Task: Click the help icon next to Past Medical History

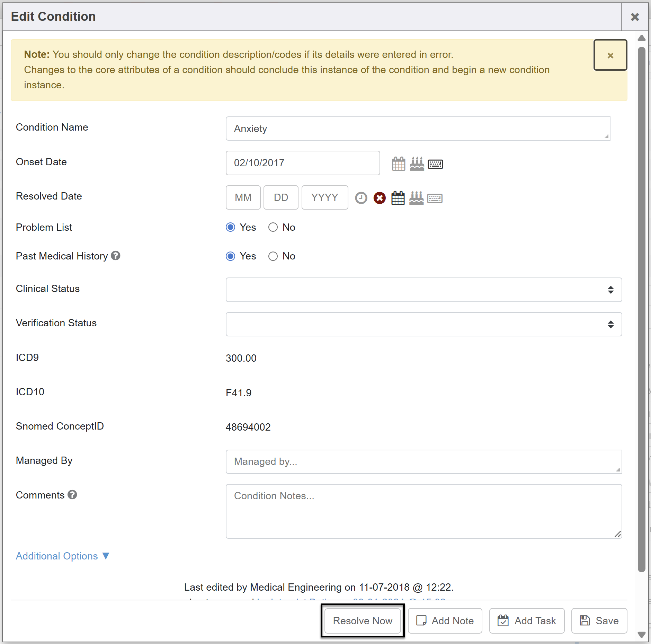Action: [116, 256]
